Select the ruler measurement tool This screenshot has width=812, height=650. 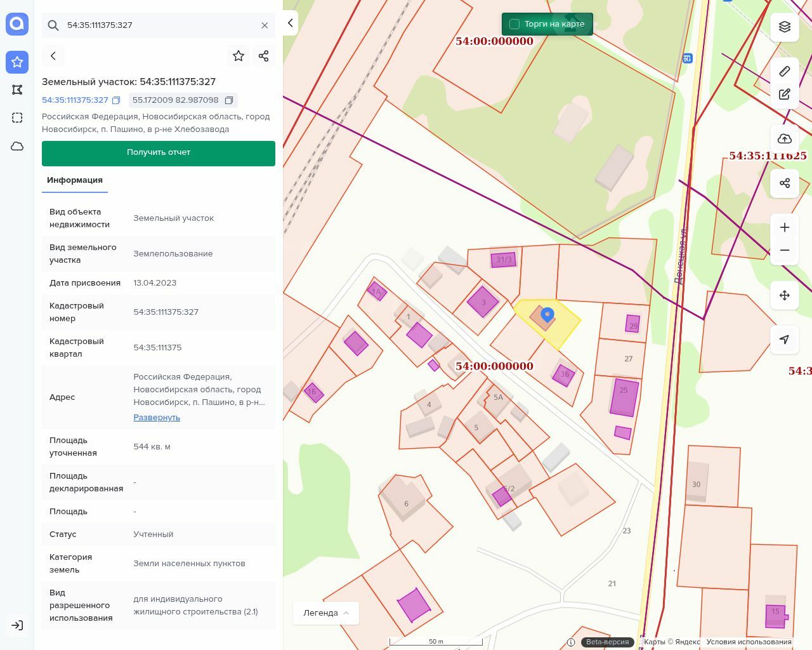785,71
